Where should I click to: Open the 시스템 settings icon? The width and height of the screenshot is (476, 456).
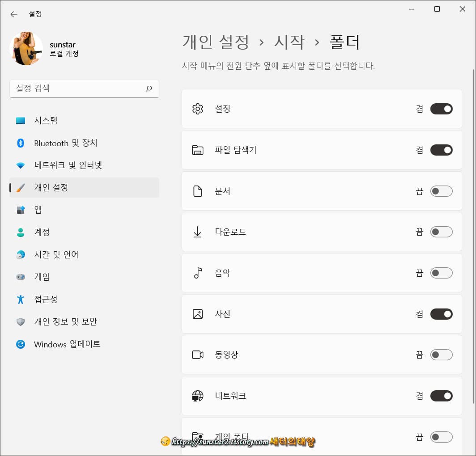pos(21,120)
